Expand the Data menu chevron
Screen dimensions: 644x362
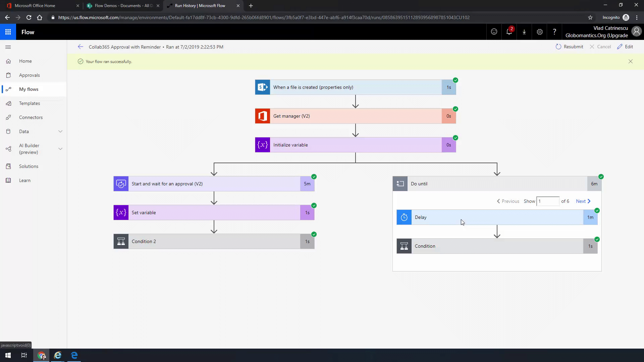point(60,131)
